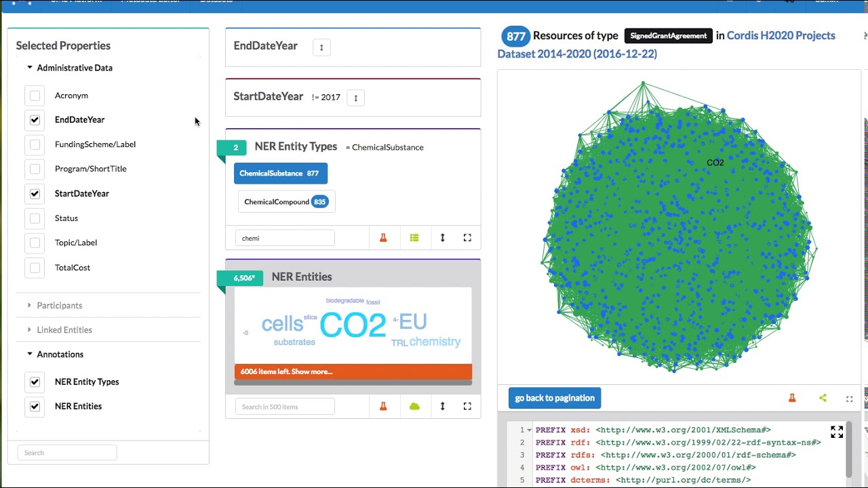Click the sort arrows button beside StartDateYear

355,98
